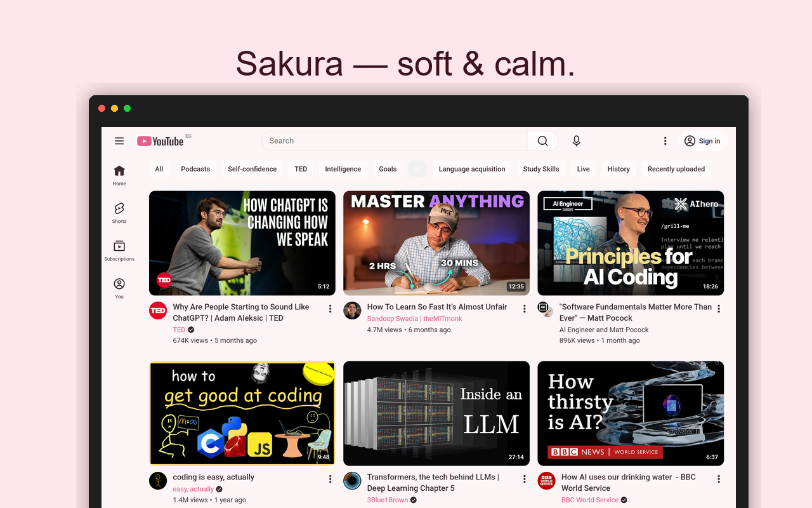Click the Sign in button
The height and width of the screenshot is (508, 812).
tap(702, 141)
